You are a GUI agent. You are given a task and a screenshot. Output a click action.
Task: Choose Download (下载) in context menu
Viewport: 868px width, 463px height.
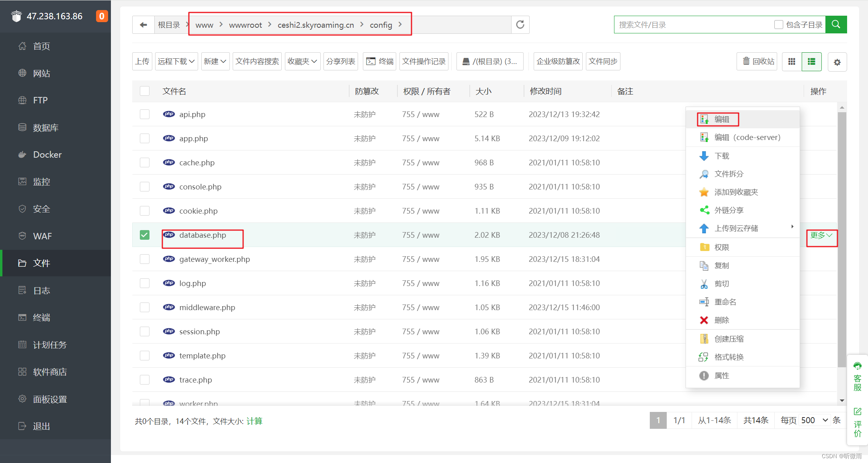[743, 156]
